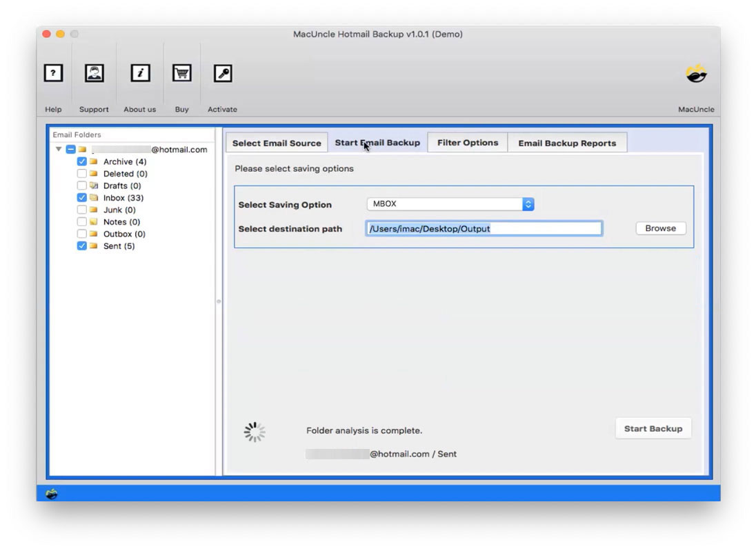Click the Junk folder icon
The height and width of the screenshot is (551, 756).
point(94,210)
